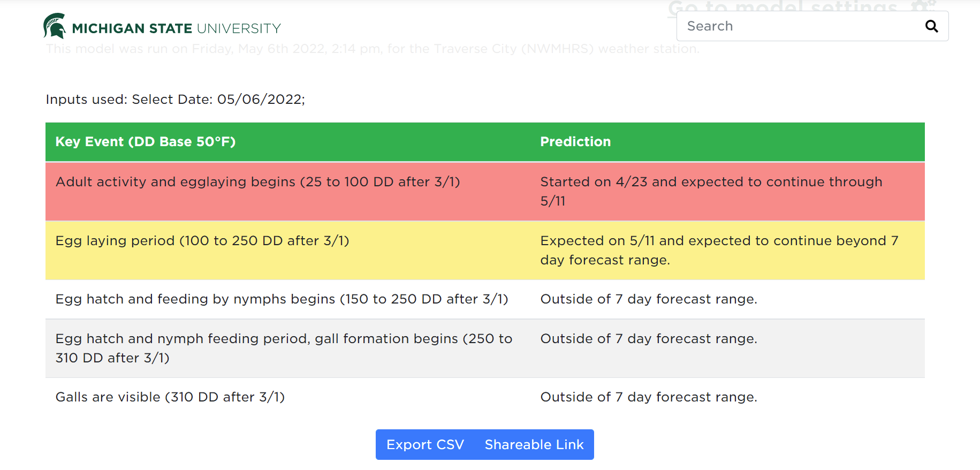Screen dimensions: 980x470
Task: Click the "Galls are visible" row
Action: (x=170, y=397)
